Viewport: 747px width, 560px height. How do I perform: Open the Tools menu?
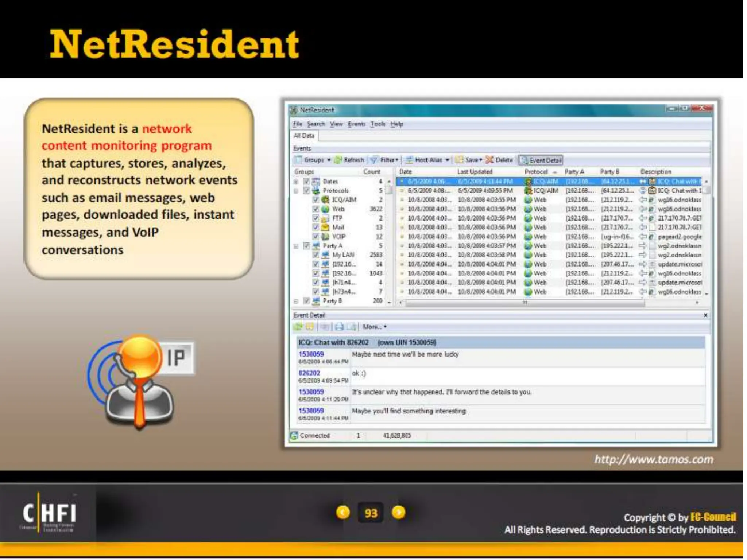378,124
